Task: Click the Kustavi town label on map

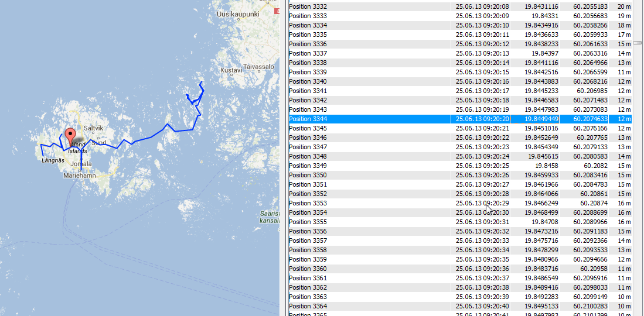Action: [231, 70]
